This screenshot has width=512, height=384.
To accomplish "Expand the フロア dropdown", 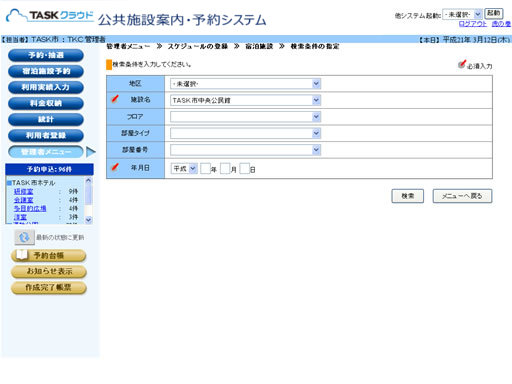I will click(245, 117).
